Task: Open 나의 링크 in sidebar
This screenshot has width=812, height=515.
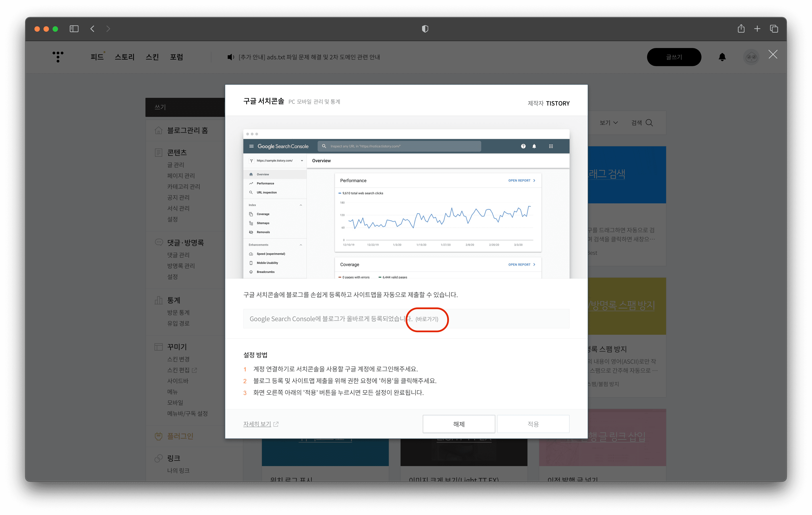Action: tap(178, 471)
